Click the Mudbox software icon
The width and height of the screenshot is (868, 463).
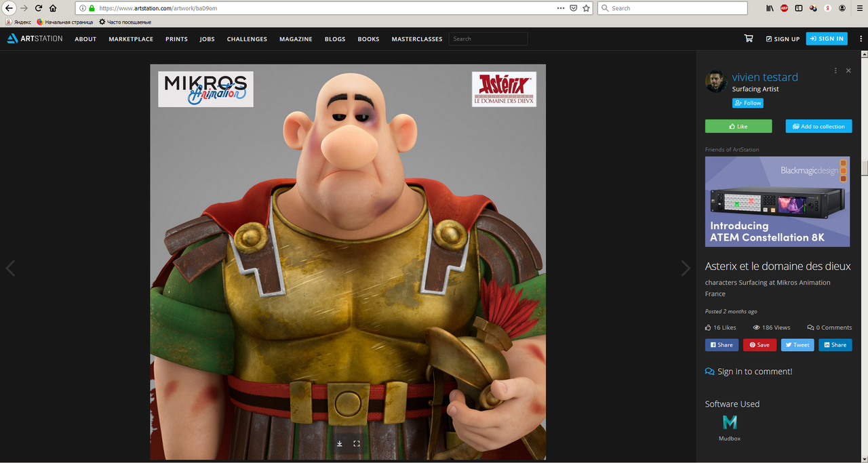point(730,423)
